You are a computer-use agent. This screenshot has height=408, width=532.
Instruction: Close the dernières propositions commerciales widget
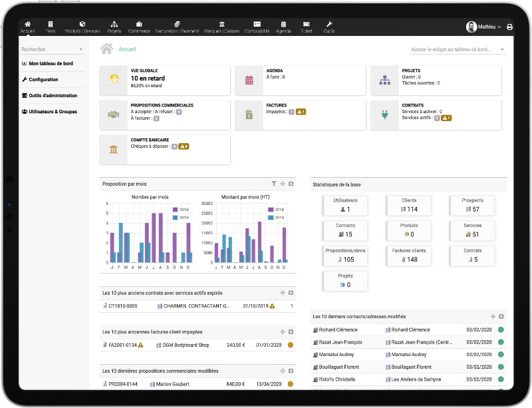(x=291, y=371)
